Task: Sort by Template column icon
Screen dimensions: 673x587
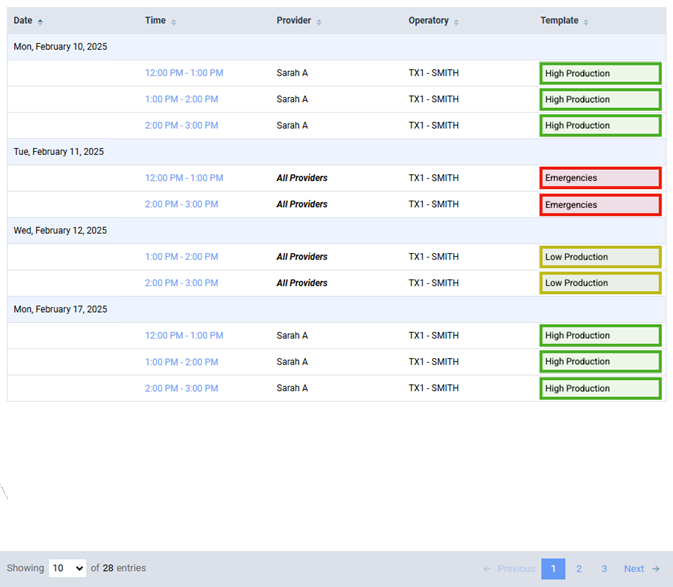Action: [586, 21]
